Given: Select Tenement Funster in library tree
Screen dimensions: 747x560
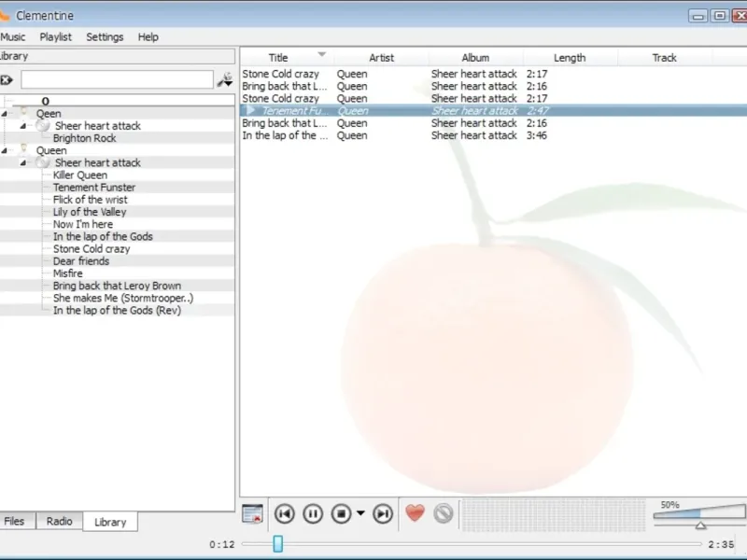Looking at the screenshot, I should pos(94,188).
